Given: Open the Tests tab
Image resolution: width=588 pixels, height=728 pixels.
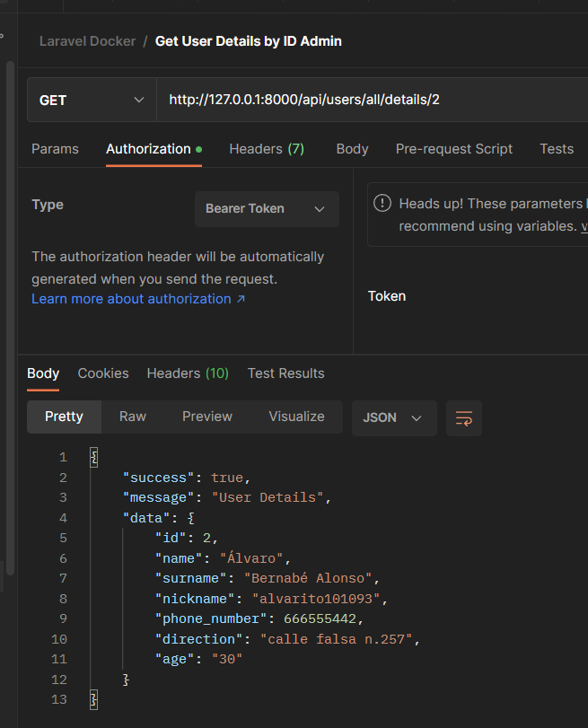Looking at the screenshot, I should (x=556, y=149).
